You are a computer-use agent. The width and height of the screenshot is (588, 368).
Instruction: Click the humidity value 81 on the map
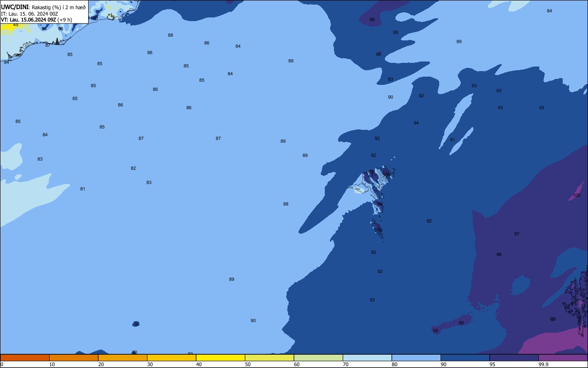(83, 189)
